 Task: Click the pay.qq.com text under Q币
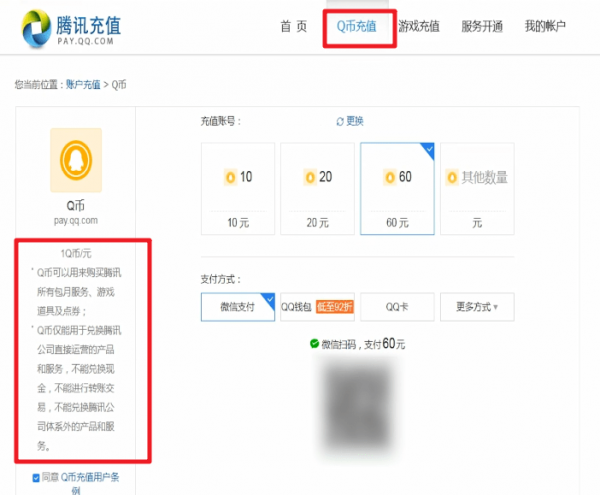(76, 221)
